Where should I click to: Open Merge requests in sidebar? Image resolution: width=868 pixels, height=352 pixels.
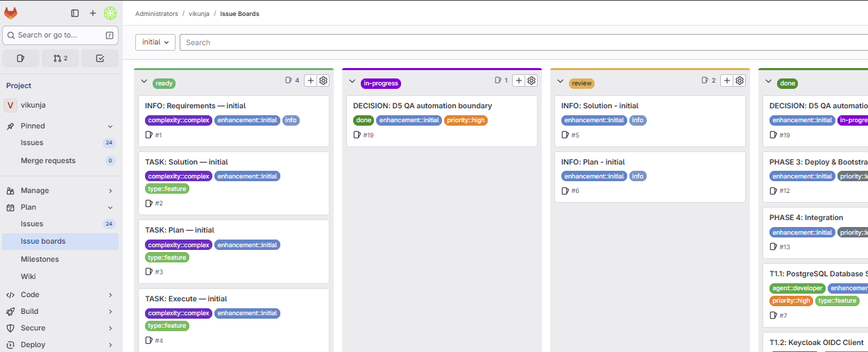[x=60, y=160]
